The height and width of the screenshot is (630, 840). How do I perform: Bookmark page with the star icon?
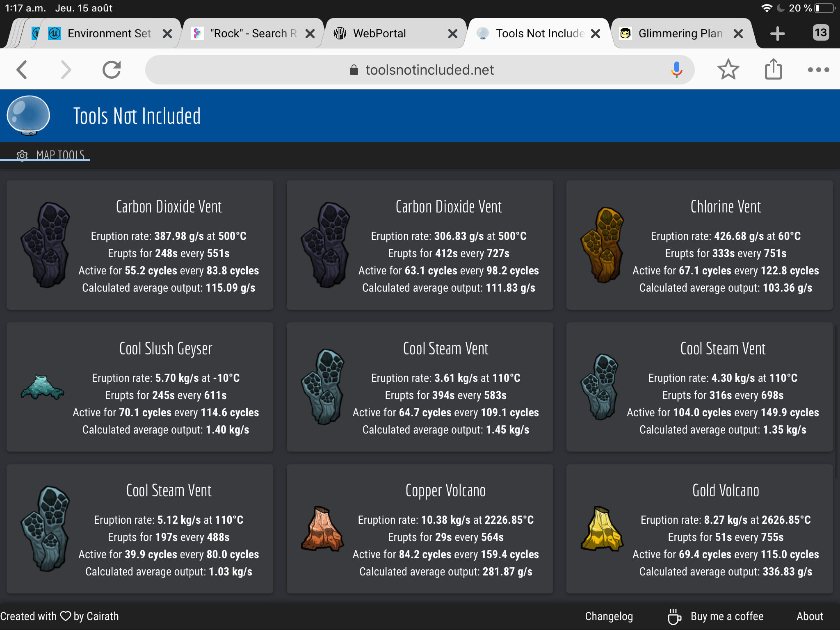click(x=728, y=70)
